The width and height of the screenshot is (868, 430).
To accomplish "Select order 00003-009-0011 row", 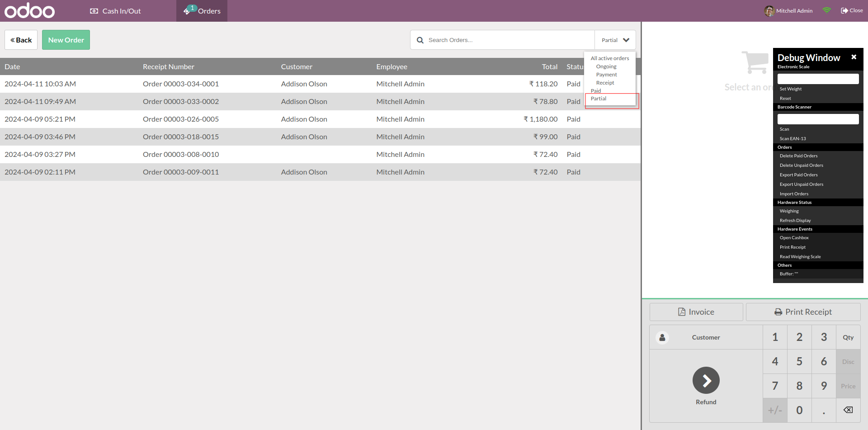I will pyautogui.click(x=320, y=172).
